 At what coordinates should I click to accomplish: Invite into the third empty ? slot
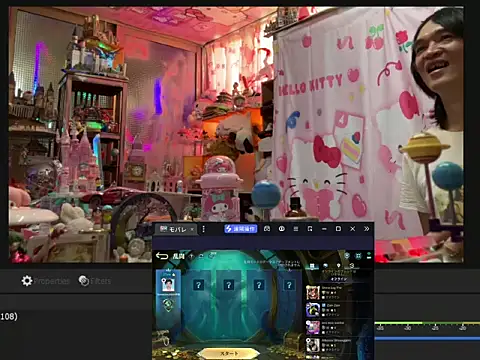click(x=259, y=285)
